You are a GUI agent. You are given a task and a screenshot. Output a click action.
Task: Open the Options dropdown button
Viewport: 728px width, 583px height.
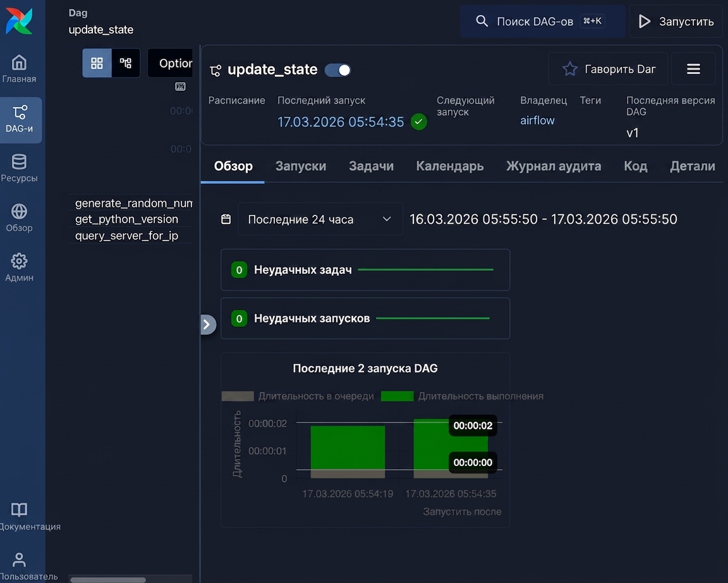tap(170, 63)
